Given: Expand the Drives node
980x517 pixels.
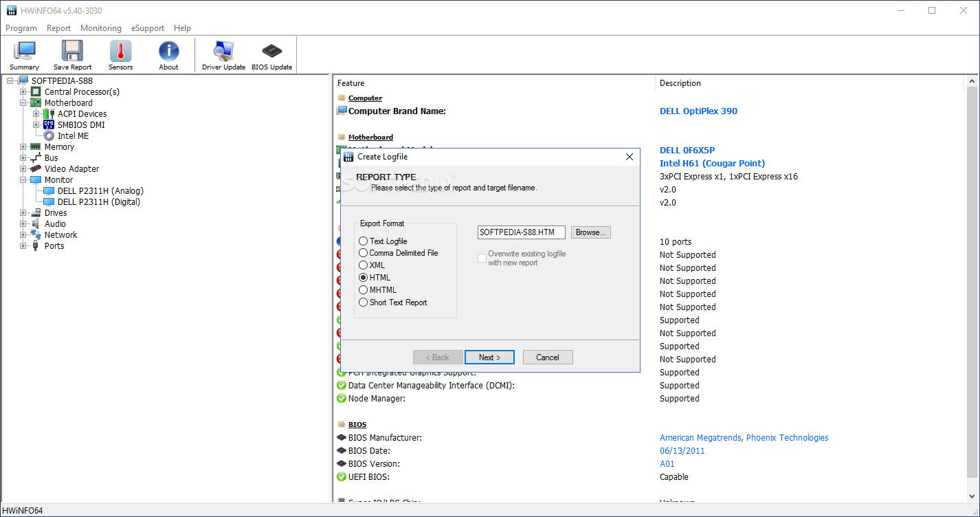Looking at the screenshot, I should pyautogui.click(x=23, y=212).
